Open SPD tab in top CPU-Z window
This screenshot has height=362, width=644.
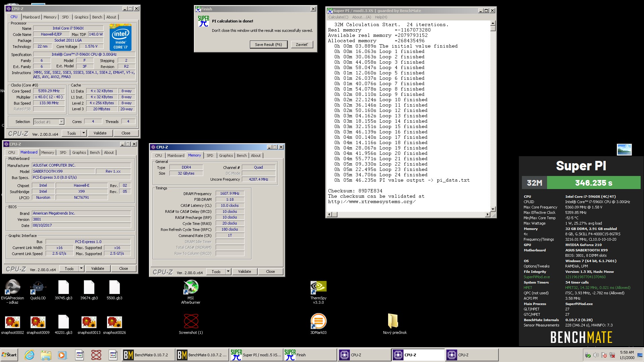(x=65, y=17)
